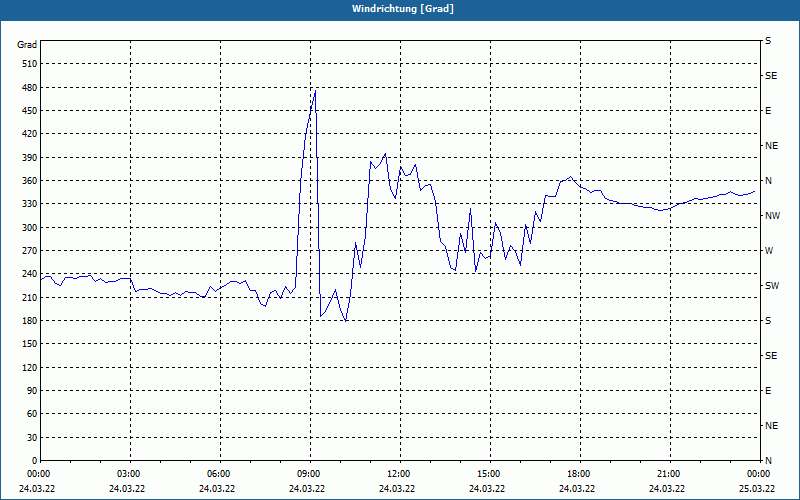Select the 24.03.22 date under 18:00
The image size is (800, 500).
tap(577, 489)
